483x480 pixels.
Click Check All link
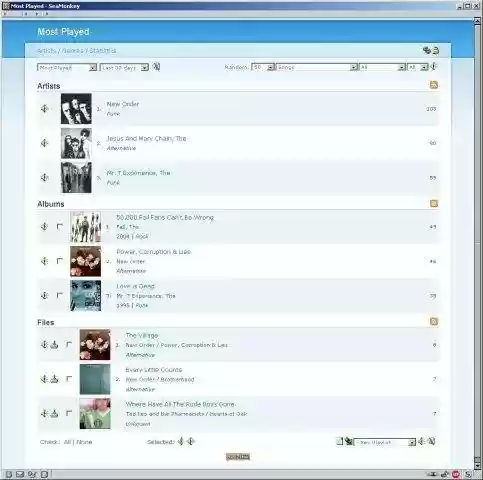(x=67, y=442)
